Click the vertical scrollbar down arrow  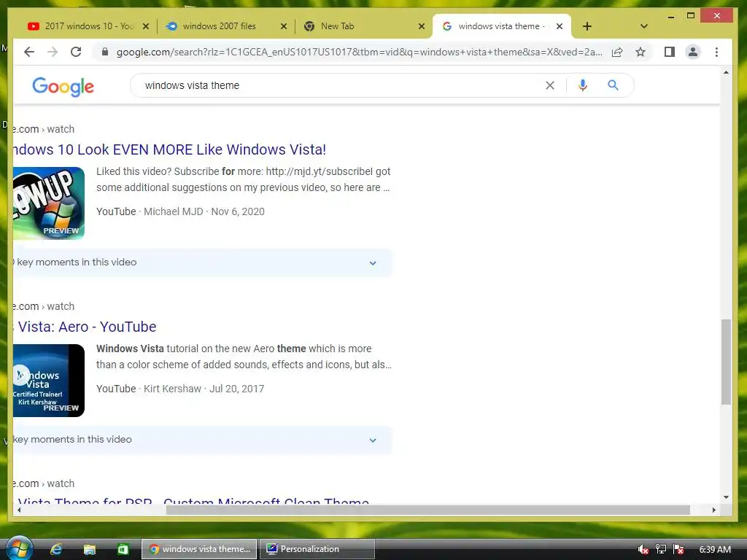point(726,497)
